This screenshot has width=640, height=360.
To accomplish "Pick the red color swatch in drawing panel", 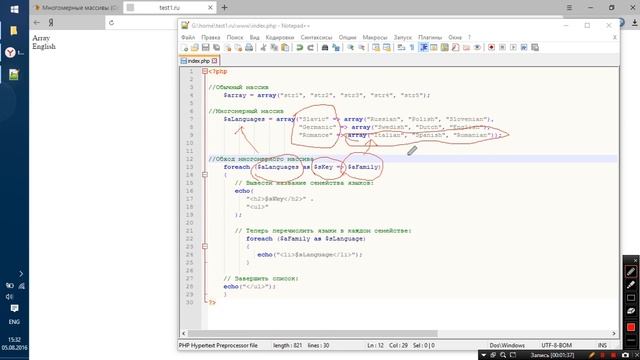I will click(x=631, y=327).
